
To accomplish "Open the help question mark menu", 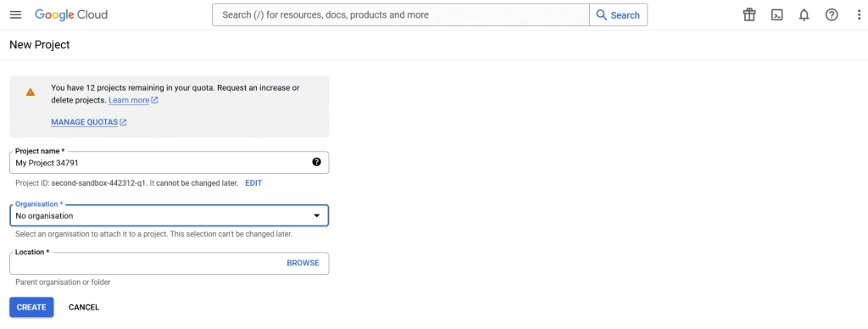I will point(832,15).
